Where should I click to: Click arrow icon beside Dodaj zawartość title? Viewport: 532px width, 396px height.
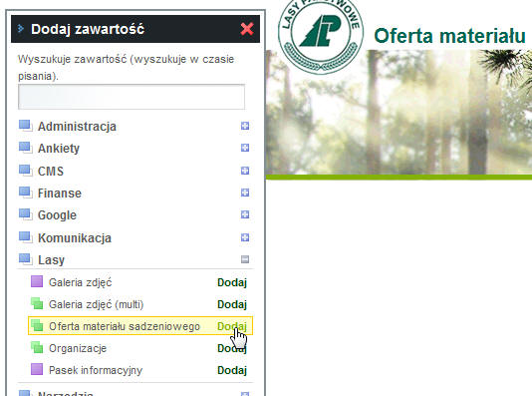point(21,29)
